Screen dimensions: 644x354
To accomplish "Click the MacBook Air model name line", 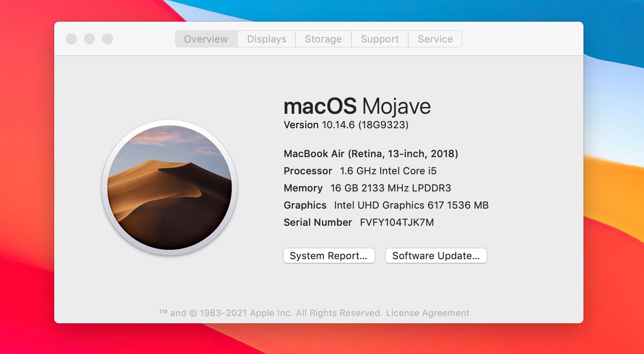I will (371, 154).
